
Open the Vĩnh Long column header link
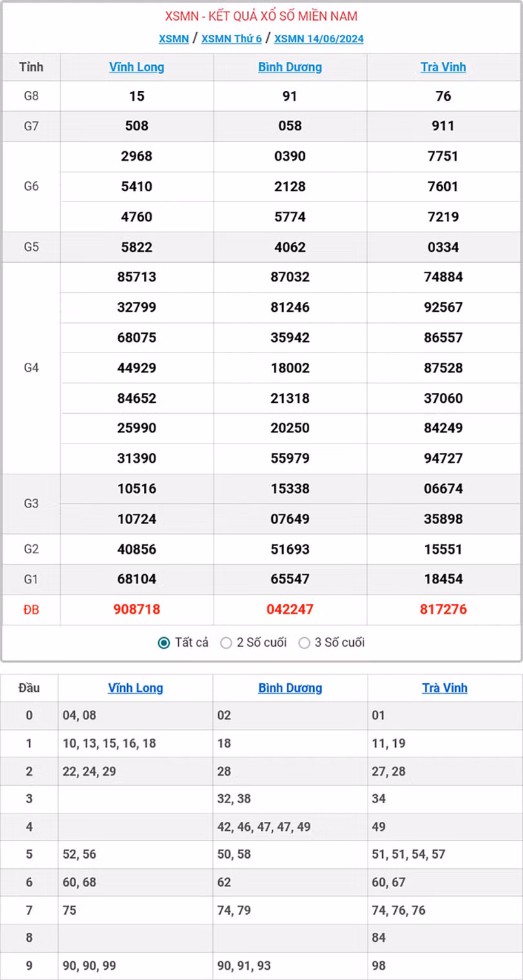pyautogui.click(x=136, y=66)
